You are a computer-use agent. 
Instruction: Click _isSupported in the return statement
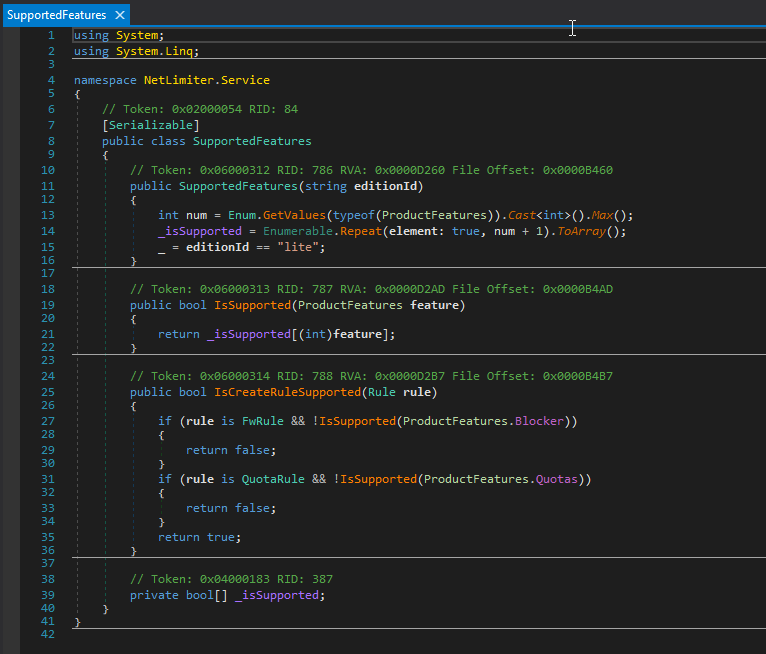[x=249, y=334]
